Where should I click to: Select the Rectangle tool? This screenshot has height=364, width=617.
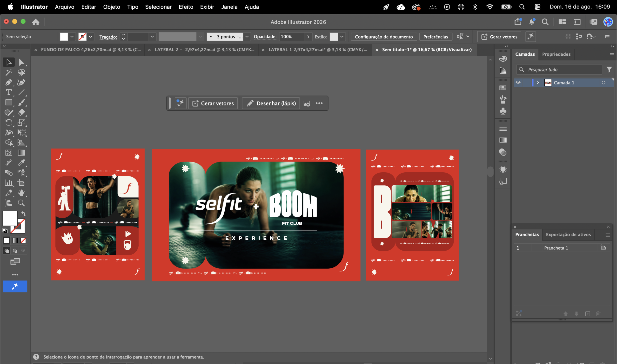click(9, 103)
